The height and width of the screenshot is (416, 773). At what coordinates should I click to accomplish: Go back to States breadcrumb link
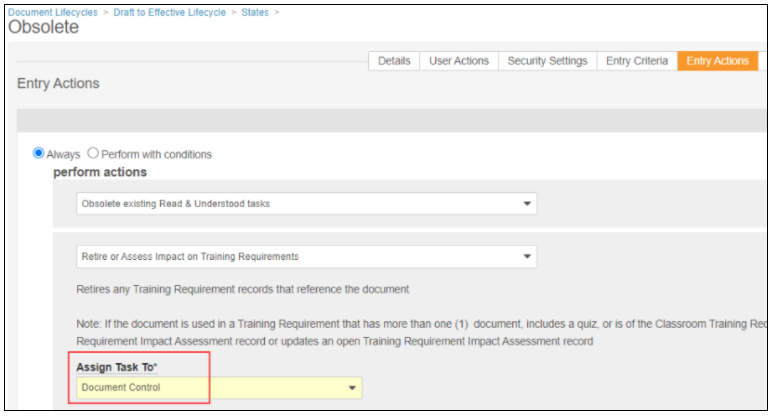click(x=254, y=12)
